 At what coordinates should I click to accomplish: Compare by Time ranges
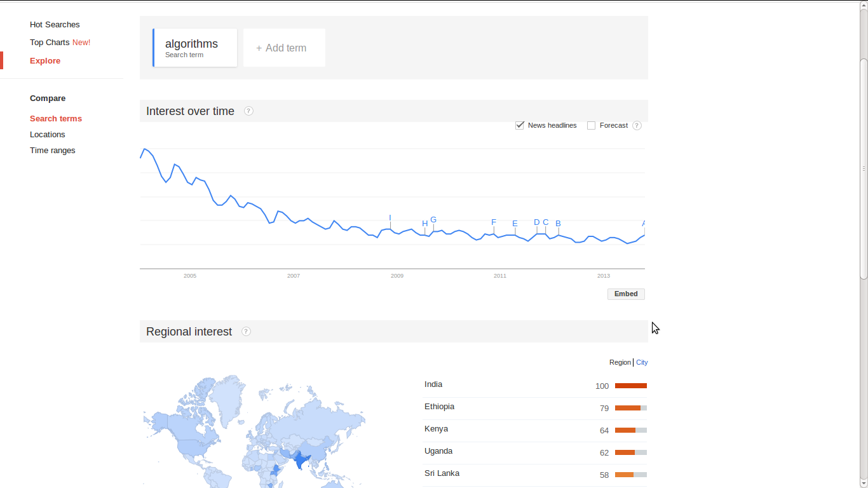pos(53,151)
